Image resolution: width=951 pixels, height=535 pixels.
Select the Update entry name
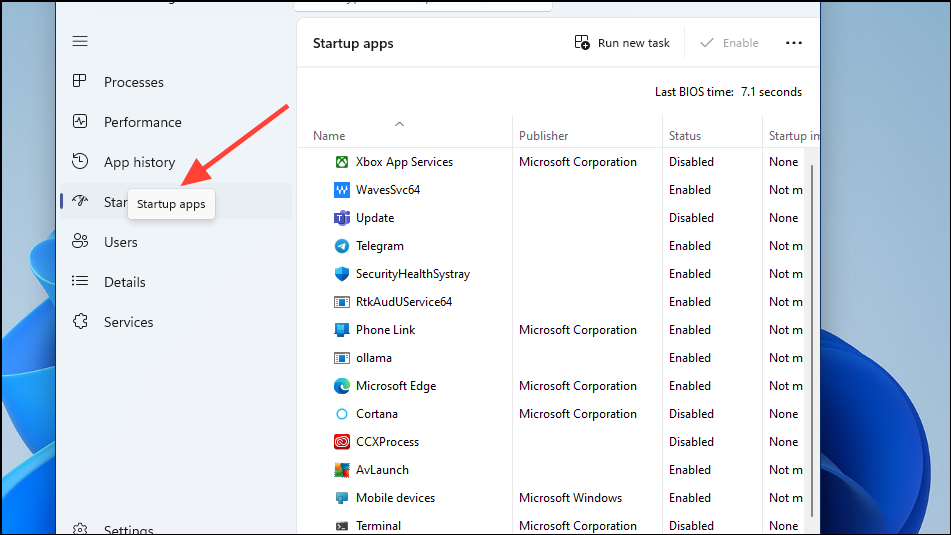click(375, 218)
